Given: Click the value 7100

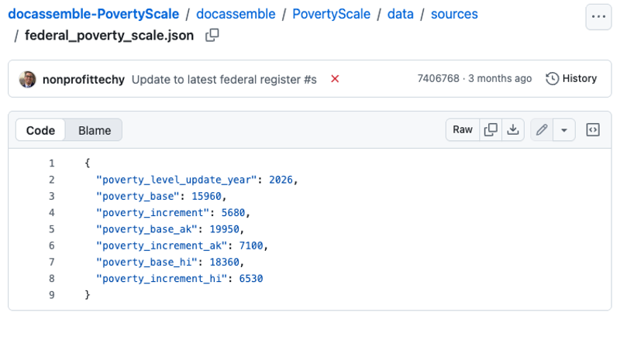Looking at the screenshot, I should click(251, 246).
